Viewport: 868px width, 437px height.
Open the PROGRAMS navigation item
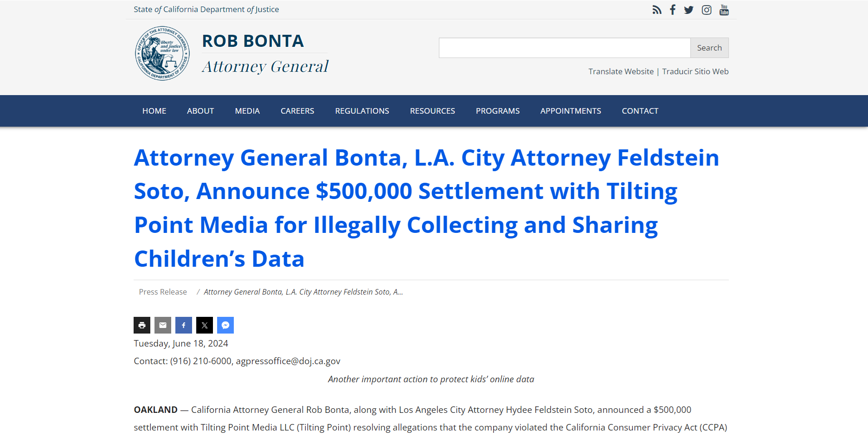point(497,111)
